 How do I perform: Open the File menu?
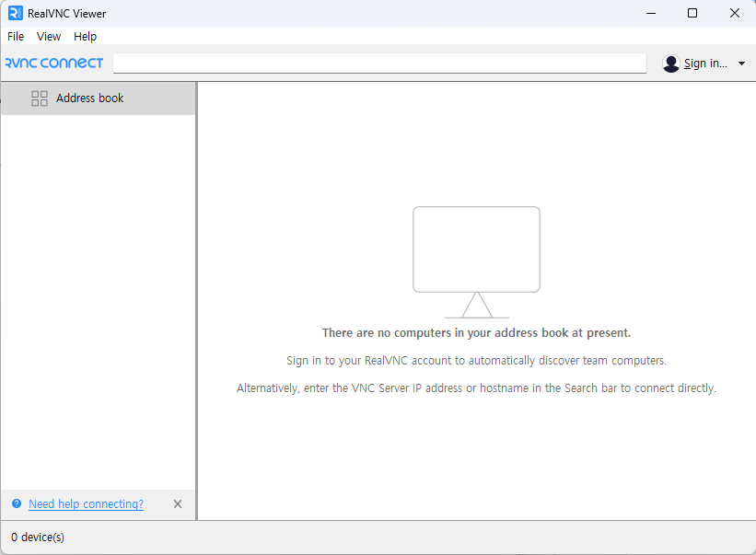[16, 37]
